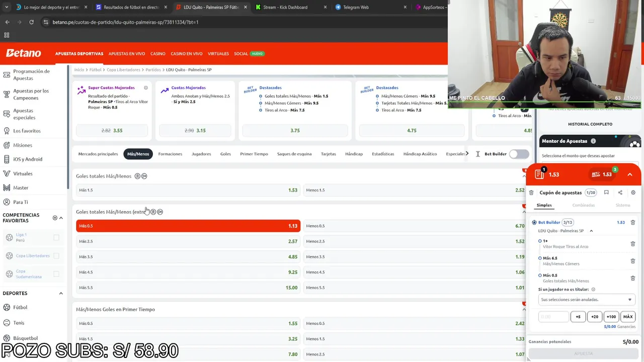Click the share icon in betslip header
644x362 pixels.
[x=620, y=193]
